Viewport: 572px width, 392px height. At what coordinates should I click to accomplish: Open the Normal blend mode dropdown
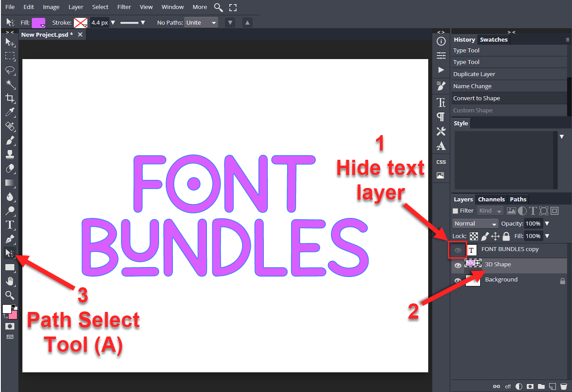point(475,223)
